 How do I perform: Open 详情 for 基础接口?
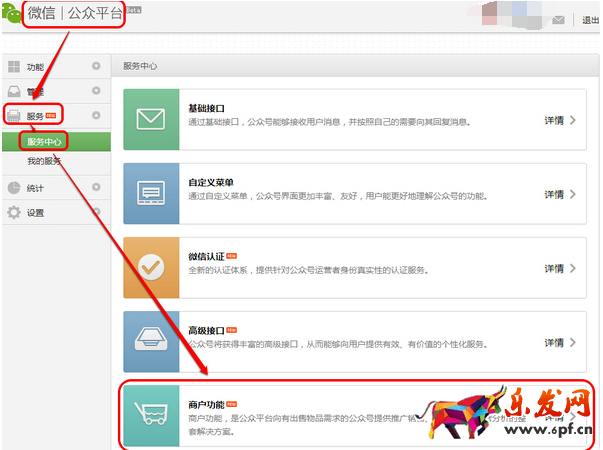coord(554,120)
